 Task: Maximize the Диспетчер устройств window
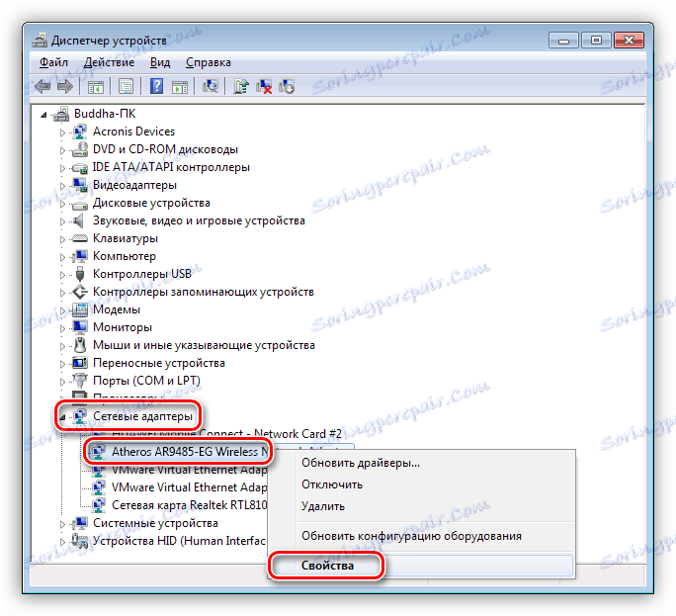pyautogui.click(x=596, y=41)
